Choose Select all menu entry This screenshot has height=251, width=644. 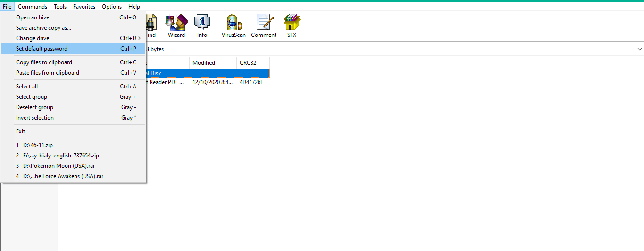click(x=73, y=87)
